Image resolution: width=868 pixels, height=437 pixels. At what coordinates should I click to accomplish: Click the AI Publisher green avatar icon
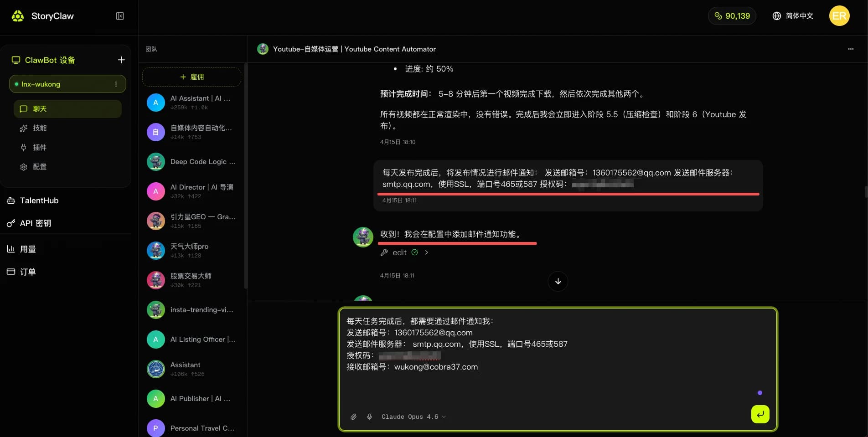pos(156,399)
